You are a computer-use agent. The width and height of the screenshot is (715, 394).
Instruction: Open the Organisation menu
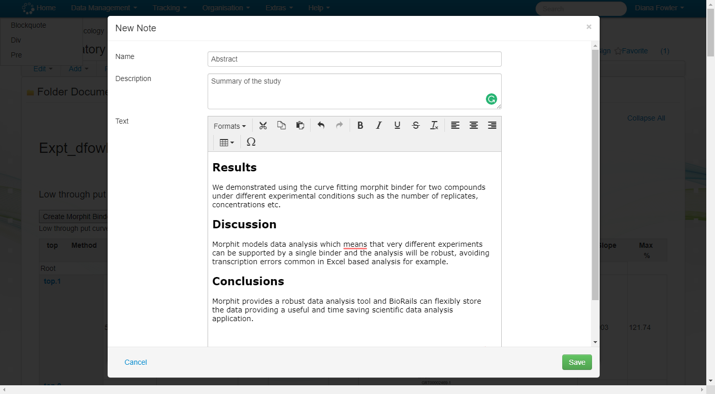(226, 8)
